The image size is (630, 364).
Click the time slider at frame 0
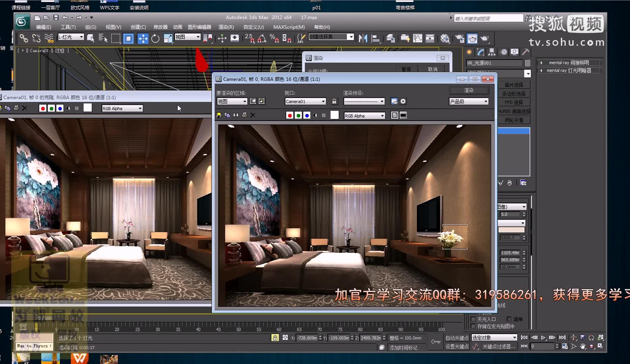coord(46,318)
